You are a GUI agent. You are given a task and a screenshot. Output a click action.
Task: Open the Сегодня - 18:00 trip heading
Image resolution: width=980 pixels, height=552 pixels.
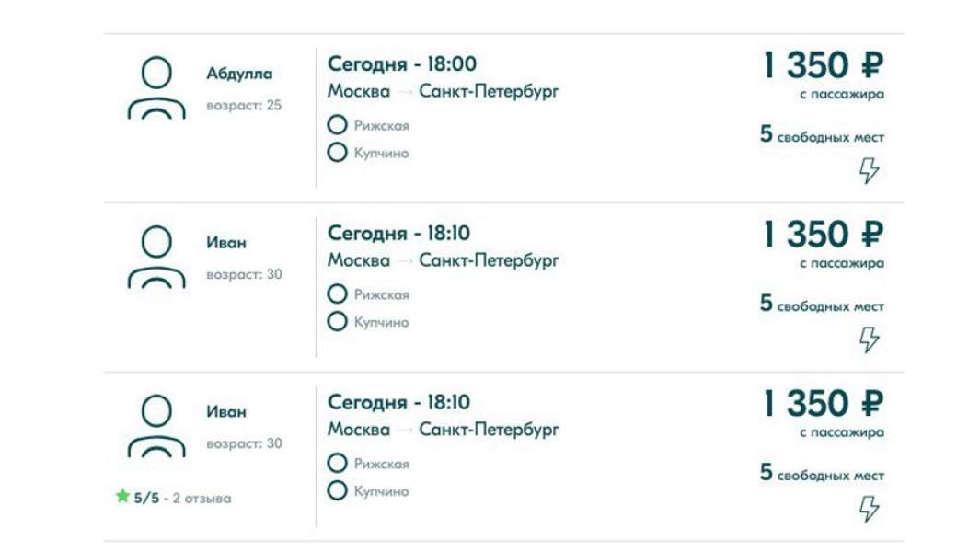pos(402,64)
